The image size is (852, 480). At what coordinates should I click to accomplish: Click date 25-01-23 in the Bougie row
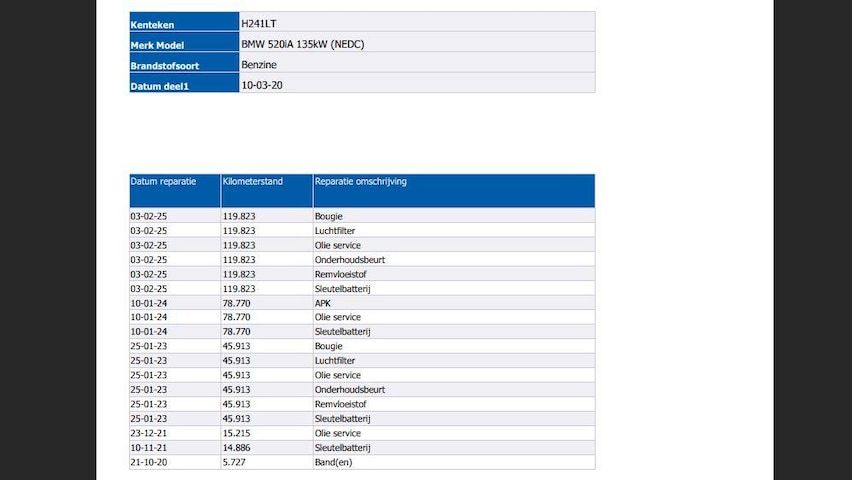[x=148, y=346]
